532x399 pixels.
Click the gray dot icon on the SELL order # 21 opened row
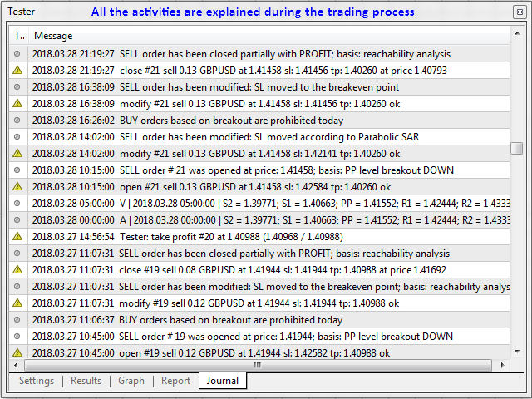(17, 170)
